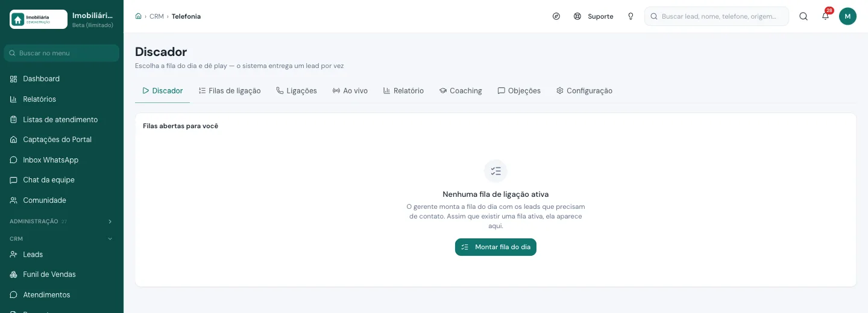Open Dashboard from the sidebar

[x=61, y=79]
